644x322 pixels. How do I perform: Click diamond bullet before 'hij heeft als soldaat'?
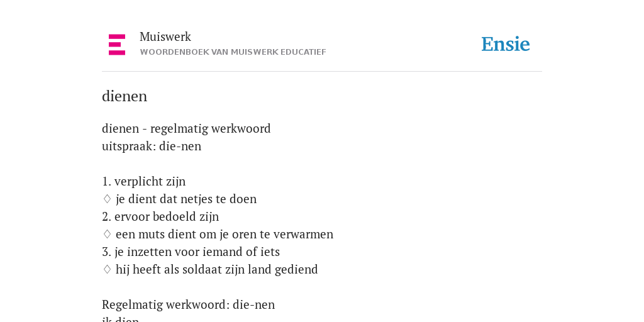(107, 269)
